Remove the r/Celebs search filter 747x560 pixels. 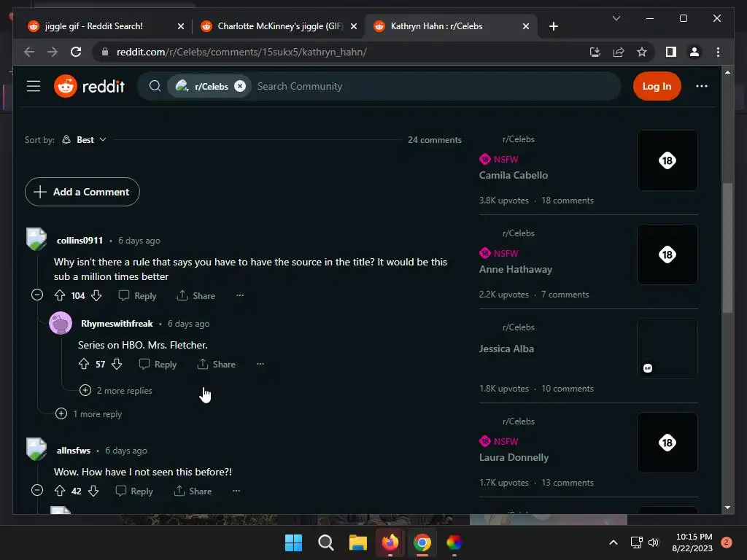click(x=240, y=86)
